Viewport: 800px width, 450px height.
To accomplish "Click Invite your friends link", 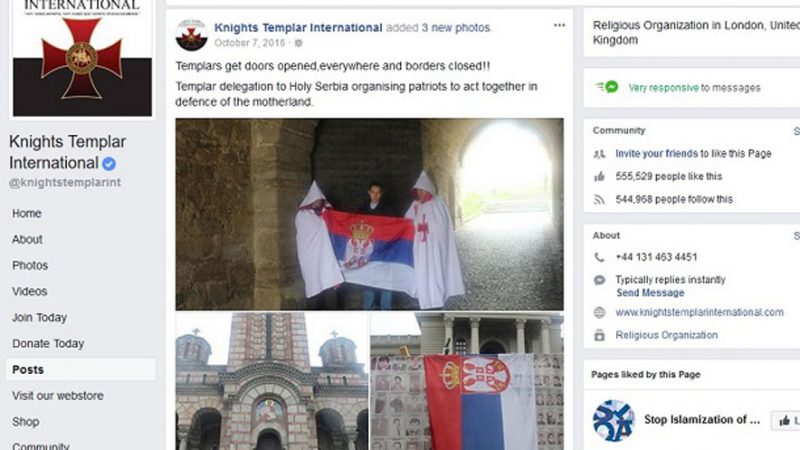I will tap(656, 154).
